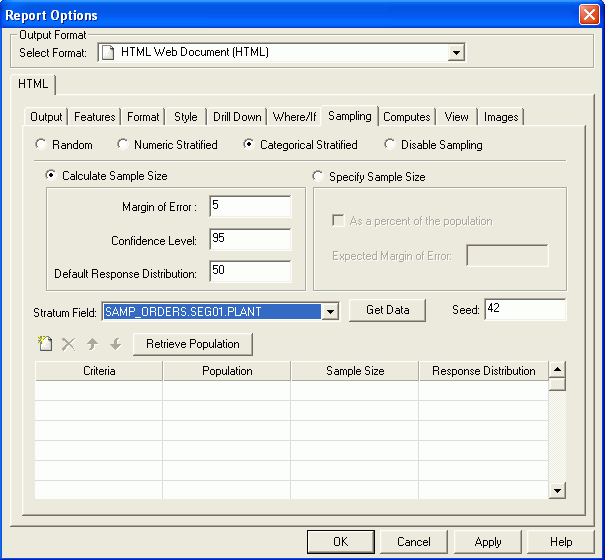Click the table scrollbar down arrow
The image size is (605, 560).
pos(557,491)
